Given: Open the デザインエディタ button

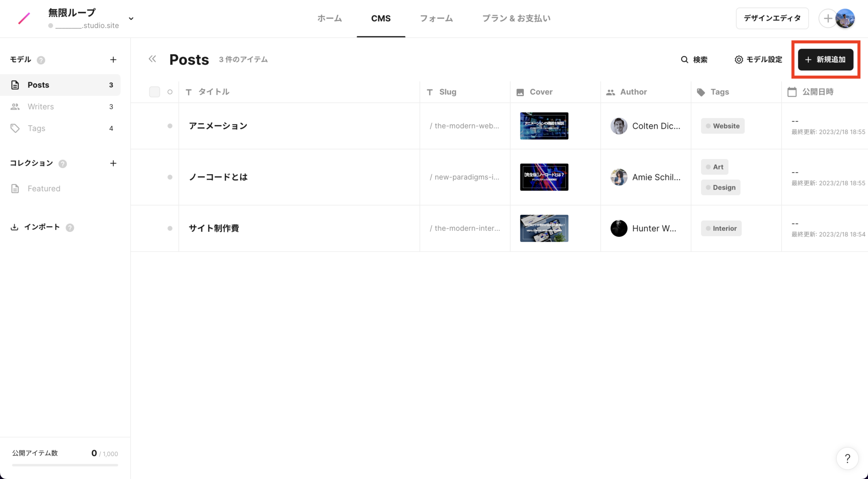Looking at the screenshot, I should 772,18.
